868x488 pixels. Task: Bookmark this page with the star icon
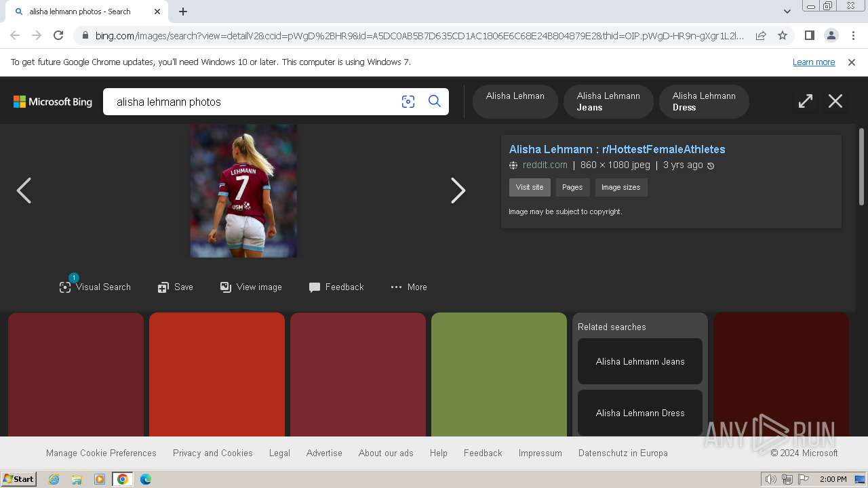[x=783, y=35]
